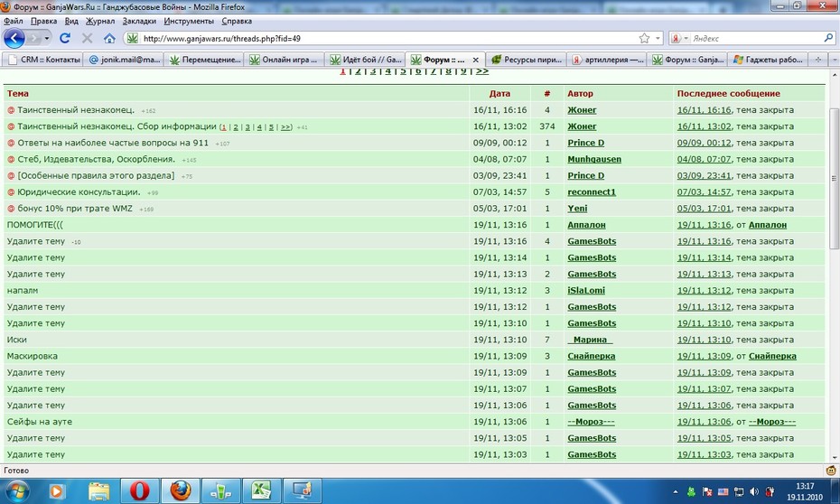The width and height of the screenshot is (840, 504).
Task: Open the navigation history dropdown arrow
Action: pos(47,38)
